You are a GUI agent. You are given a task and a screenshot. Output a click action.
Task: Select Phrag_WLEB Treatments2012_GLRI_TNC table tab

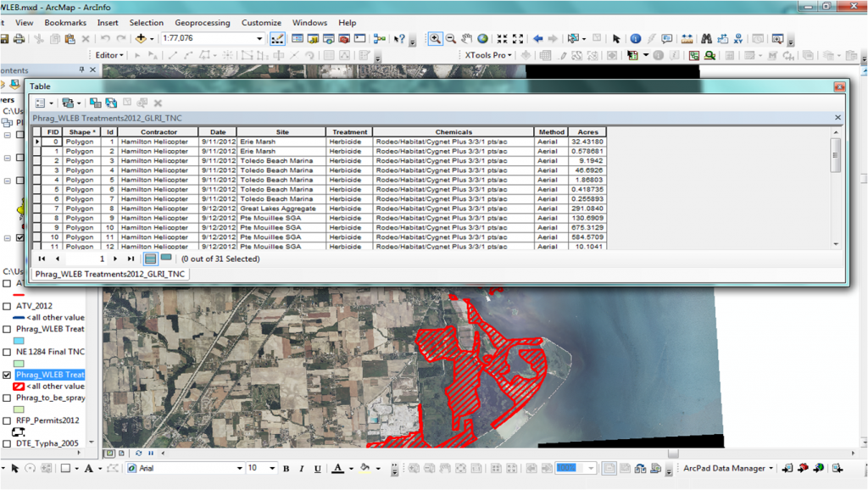coord(110,274)
